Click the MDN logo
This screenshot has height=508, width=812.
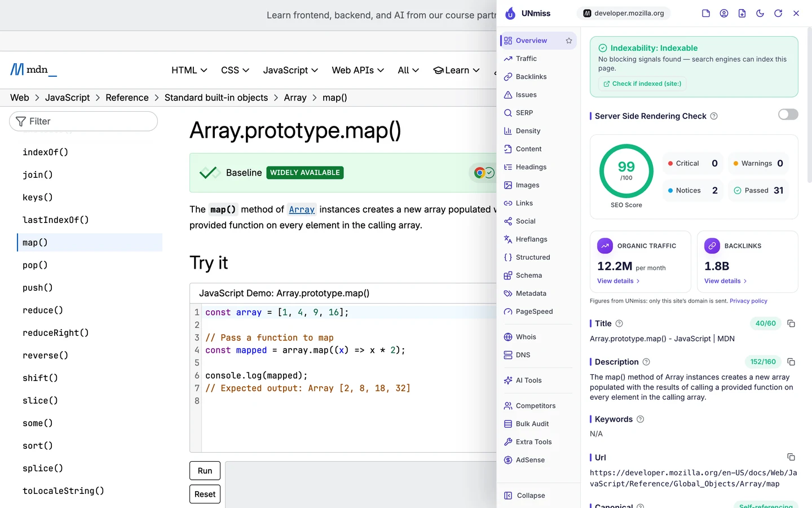pyautogui.click(x=33, y=70)
